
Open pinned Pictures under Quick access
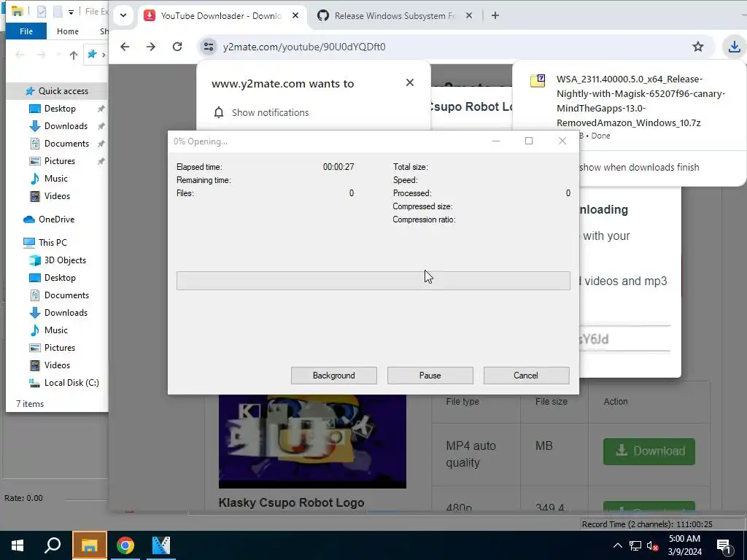coord(60,161)
